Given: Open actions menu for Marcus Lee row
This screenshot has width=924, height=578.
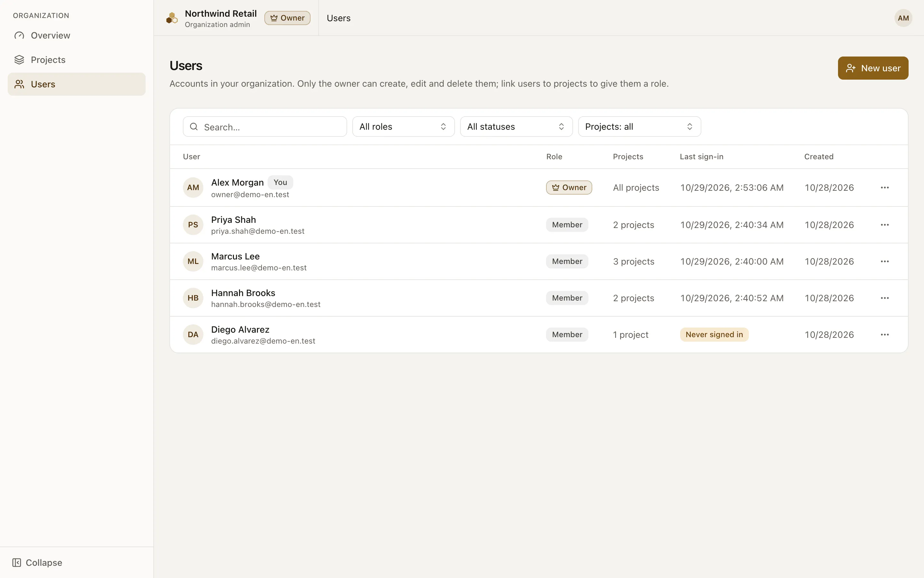Looking at the screenshot, I should click(x=885, y=261).
